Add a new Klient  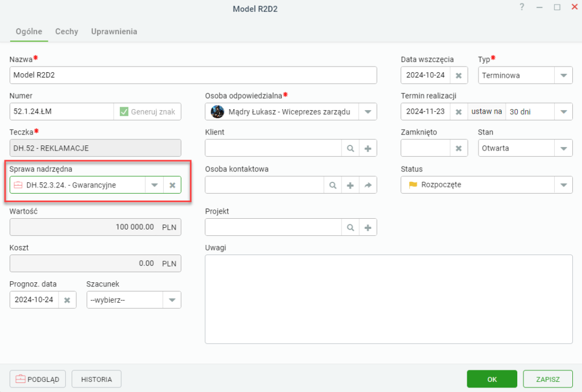tap(368, 148)
